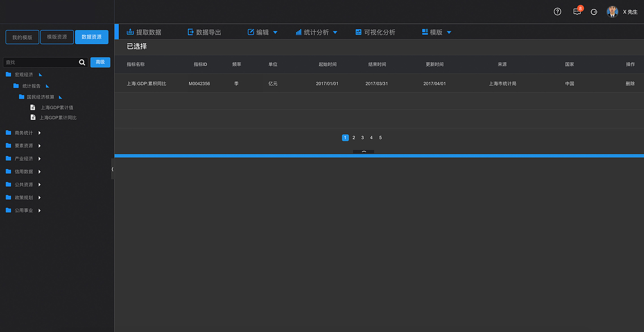Expand the 产业经济 arrow
The image size is (644, 332).
pos(40,158)
